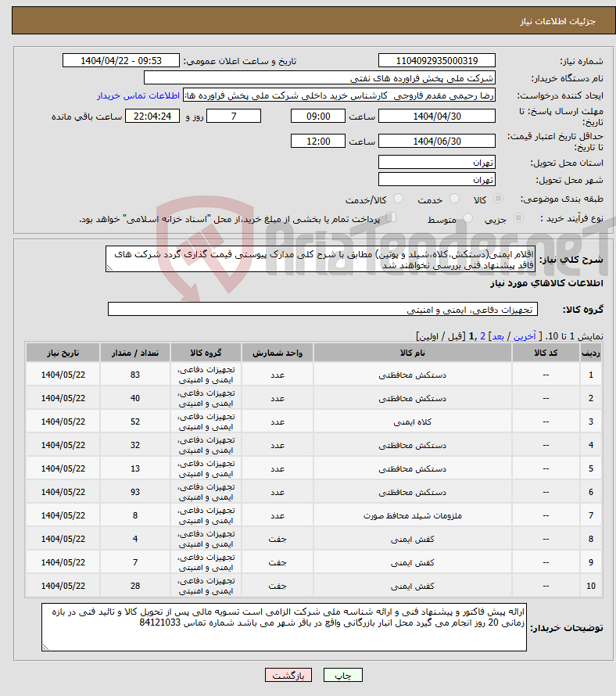
Task: Click the تعداد / مقدار column header
Action: point(135,353)
